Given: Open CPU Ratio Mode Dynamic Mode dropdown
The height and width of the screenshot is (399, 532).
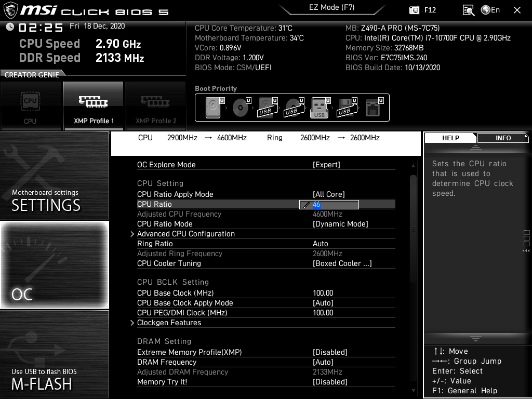Looking at the screenshot, I should (x=340, y=224).
